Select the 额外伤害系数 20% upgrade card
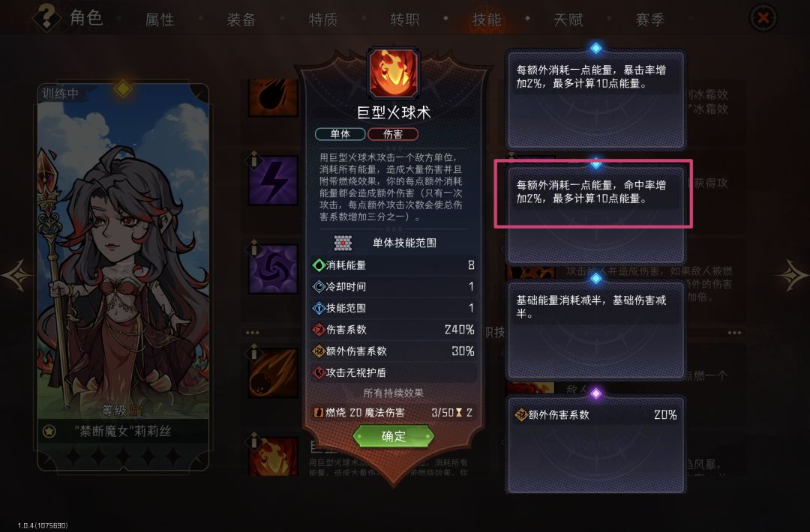 pos(595,445)
